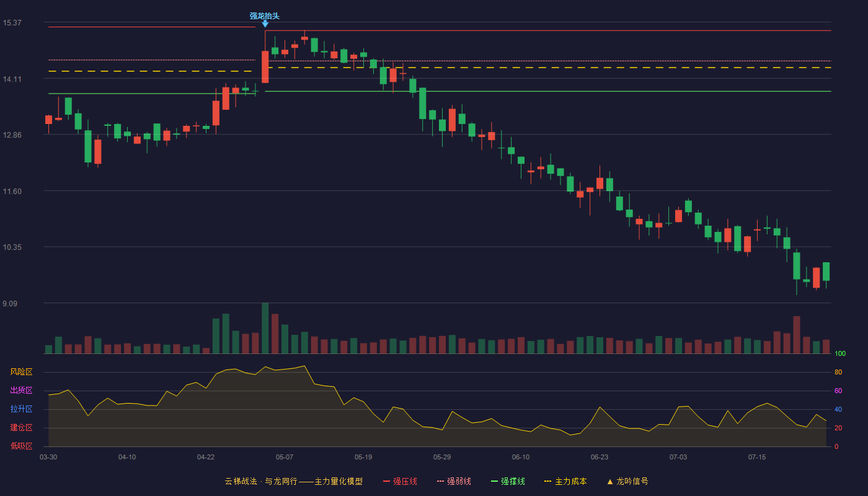868x496 pixels.
Task: Click the 10.35 price axis label
Action: pyautogui.click(x=12, y=247)
